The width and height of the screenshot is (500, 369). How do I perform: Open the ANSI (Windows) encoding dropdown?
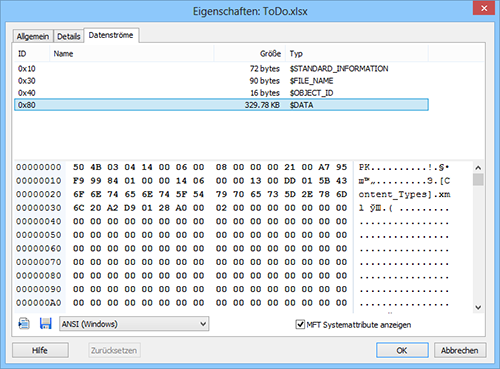click(134, 324)
